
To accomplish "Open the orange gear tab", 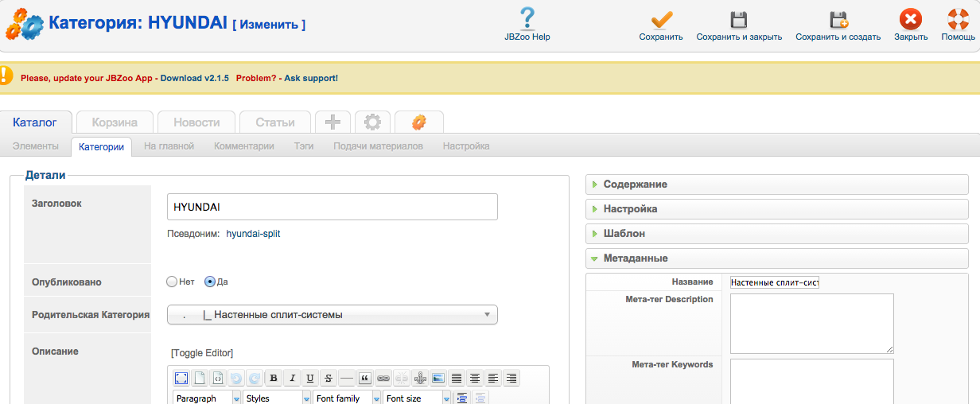I will coord(418,122).
